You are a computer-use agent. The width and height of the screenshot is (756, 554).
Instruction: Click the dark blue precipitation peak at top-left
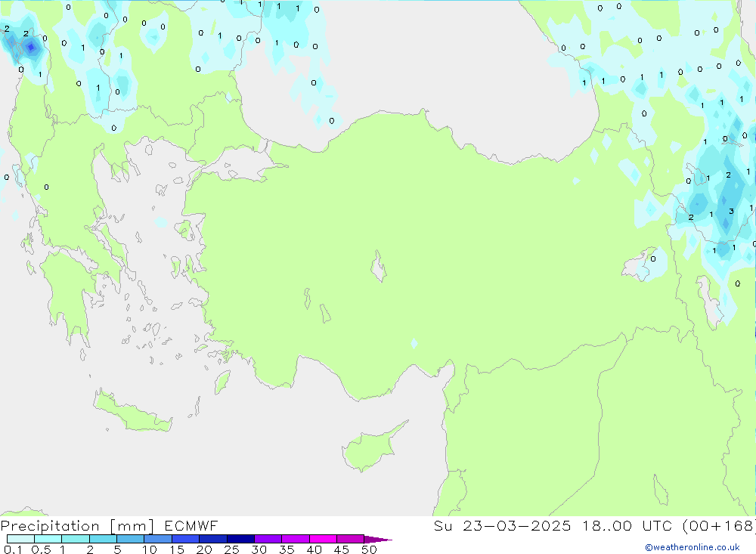(30, 47)
